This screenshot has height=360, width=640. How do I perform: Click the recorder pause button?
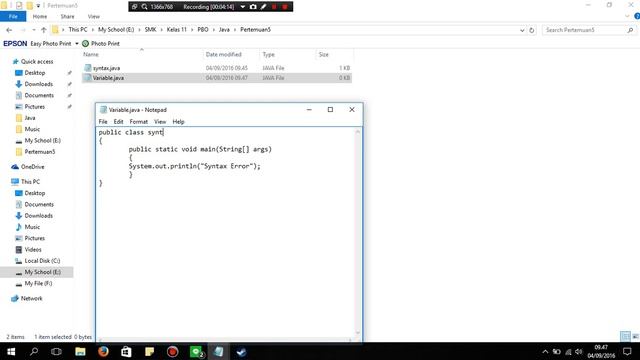coord(274,7)
